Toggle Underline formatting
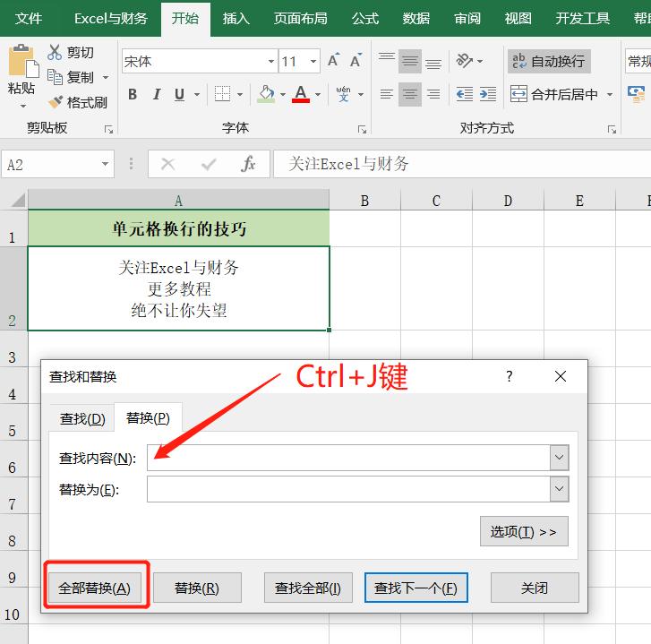The image size is (651, 644). pyautogui.click(x=179, y=94)
